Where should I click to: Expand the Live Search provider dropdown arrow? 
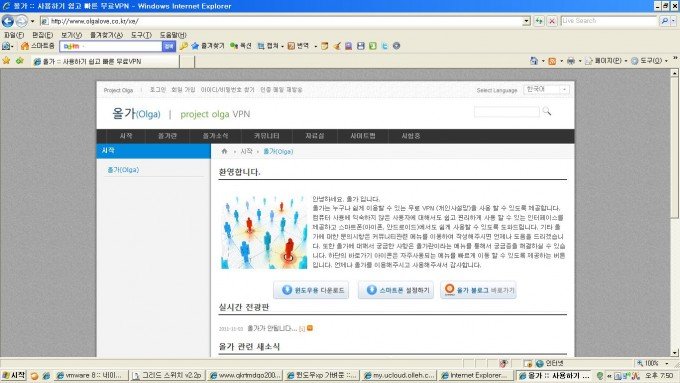pyautogui.click(x=673, y=21)
